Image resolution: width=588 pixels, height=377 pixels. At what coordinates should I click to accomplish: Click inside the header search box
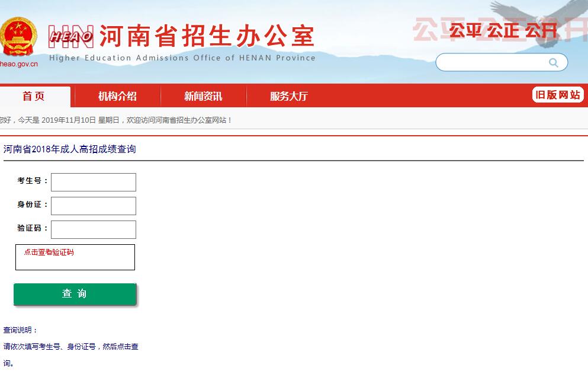click(491, 62)
